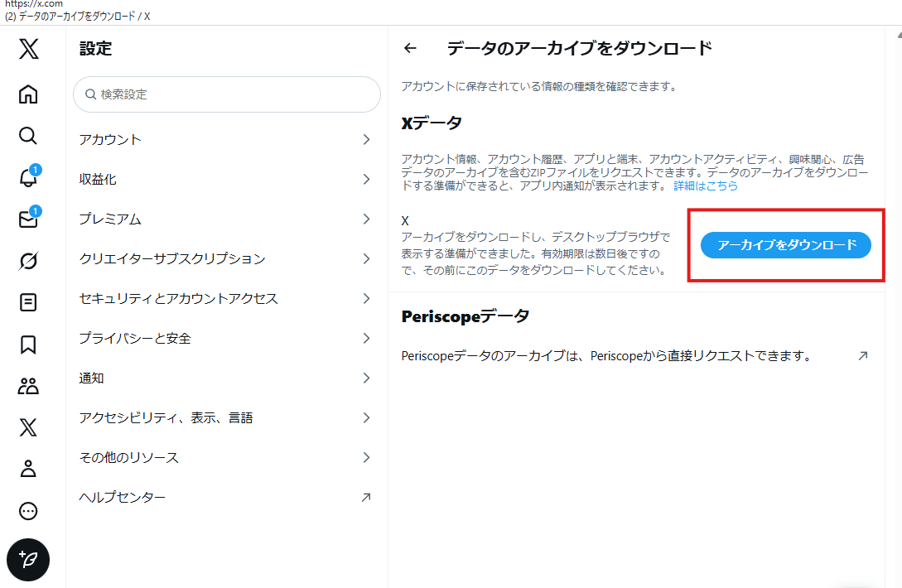Click the 検索設定 search field

[227, 94]
